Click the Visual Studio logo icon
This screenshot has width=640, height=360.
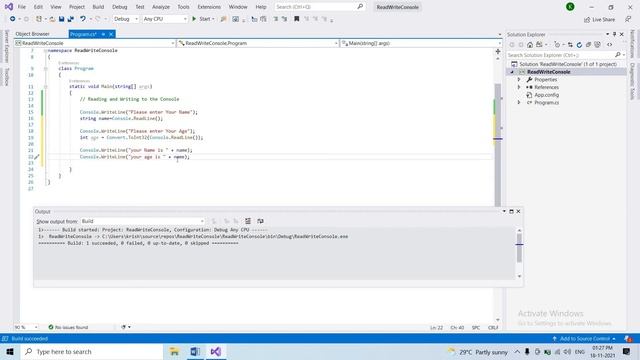(9, 7)
